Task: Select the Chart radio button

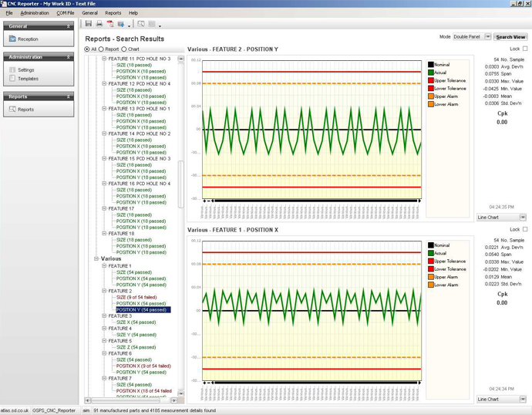Action: pyautogui.click(x=124, y=49)
